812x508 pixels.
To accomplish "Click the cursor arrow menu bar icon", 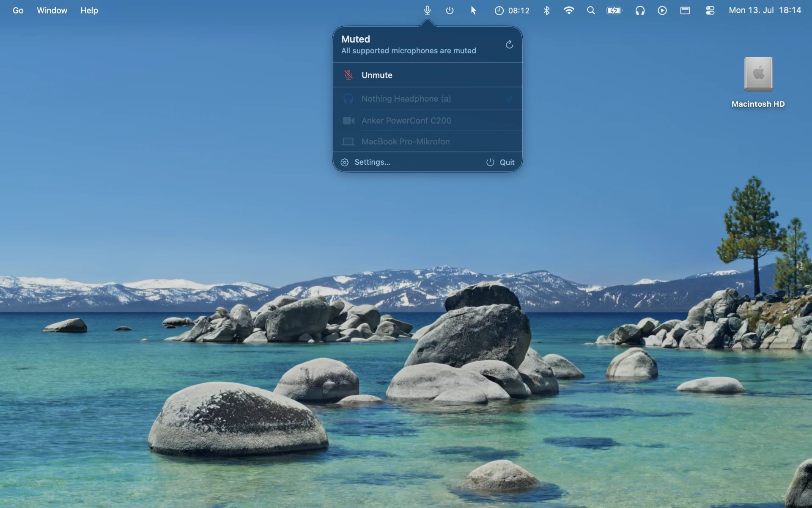I will [473, 11].
